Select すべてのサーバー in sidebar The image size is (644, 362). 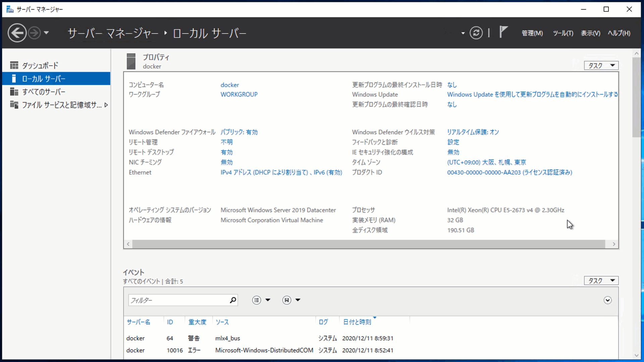(x=43, y=92)
